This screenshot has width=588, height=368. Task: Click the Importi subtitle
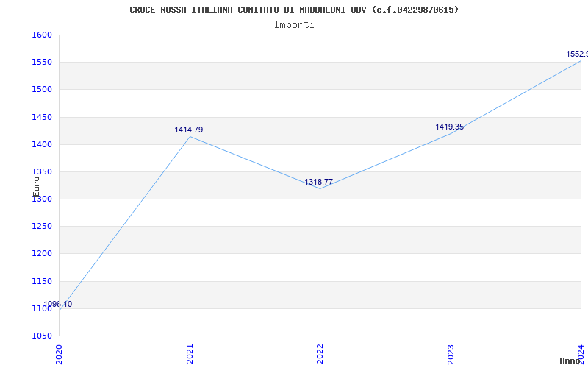[294, 25]
